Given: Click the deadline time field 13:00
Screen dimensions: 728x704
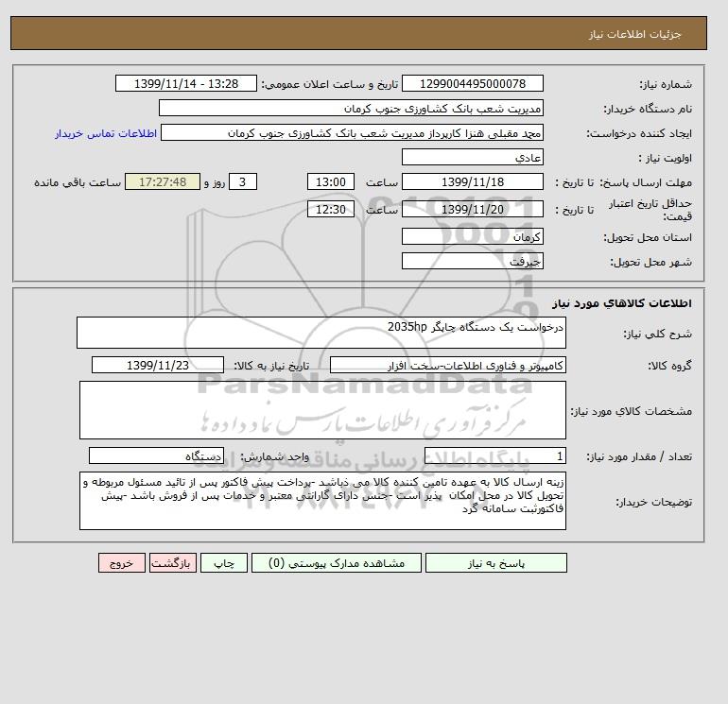Looking at the screenshot, I should click(331, 182).
